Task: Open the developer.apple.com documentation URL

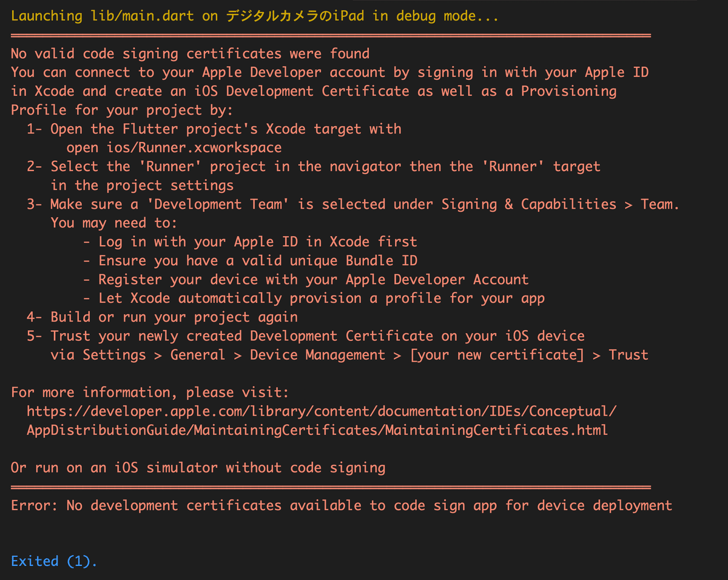Action: [x=322, y=411]
